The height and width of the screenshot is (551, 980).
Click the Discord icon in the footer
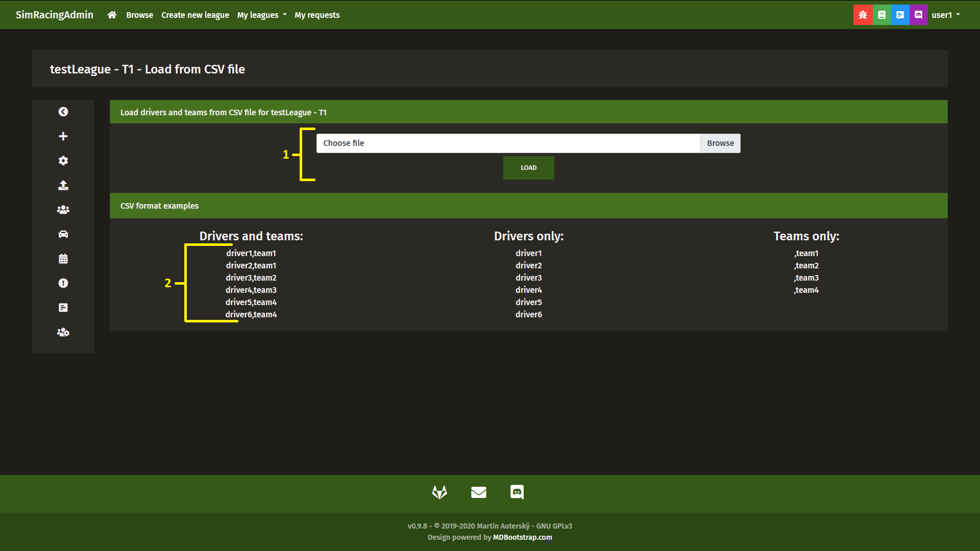(517, 492)
